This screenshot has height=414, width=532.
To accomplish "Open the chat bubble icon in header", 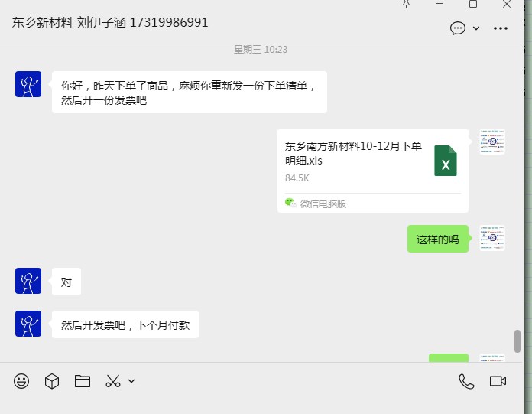I will point(458,28).
